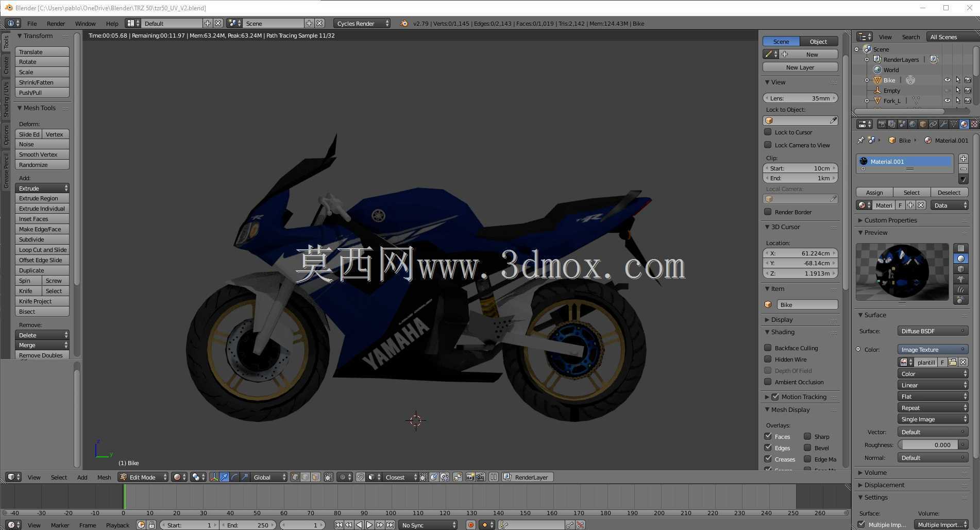Toggle the Sharp overlay checkbox
Screen dimensions: 980x530
point(807,436)
